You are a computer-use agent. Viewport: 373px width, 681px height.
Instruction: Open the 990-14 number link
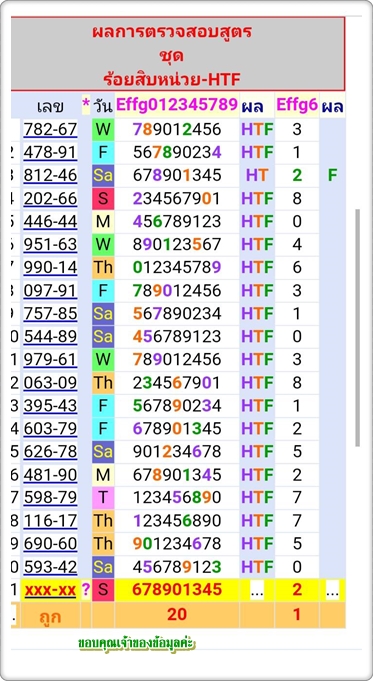click(50, 268)
